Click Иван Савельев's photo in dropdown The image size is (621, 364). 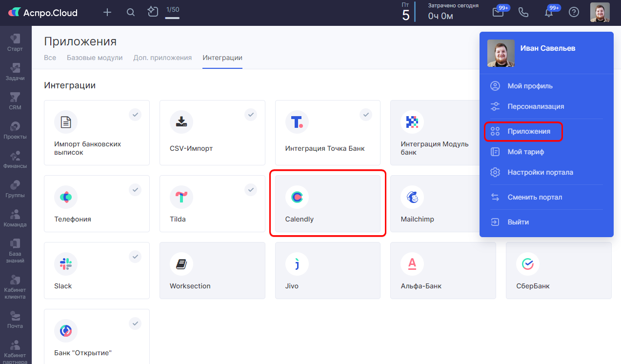coord(501,53)
